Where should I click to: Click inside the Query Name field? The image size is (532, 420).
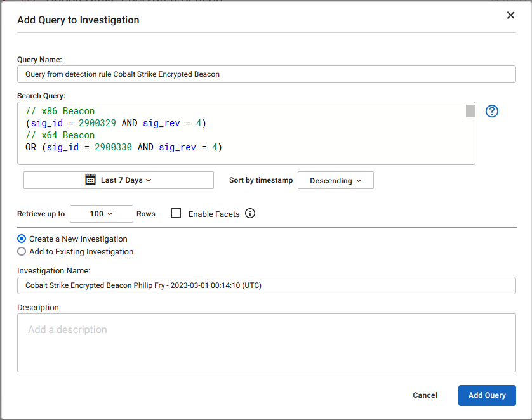190,74
